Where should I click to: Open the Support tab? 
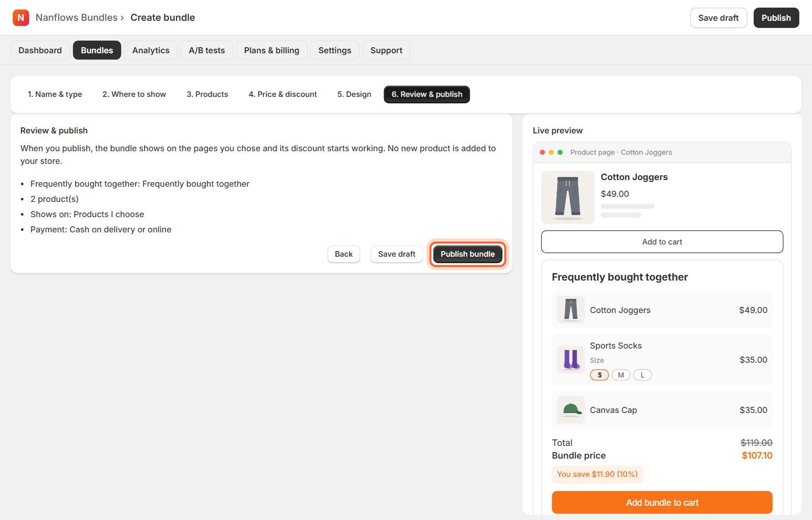point(386,50)
